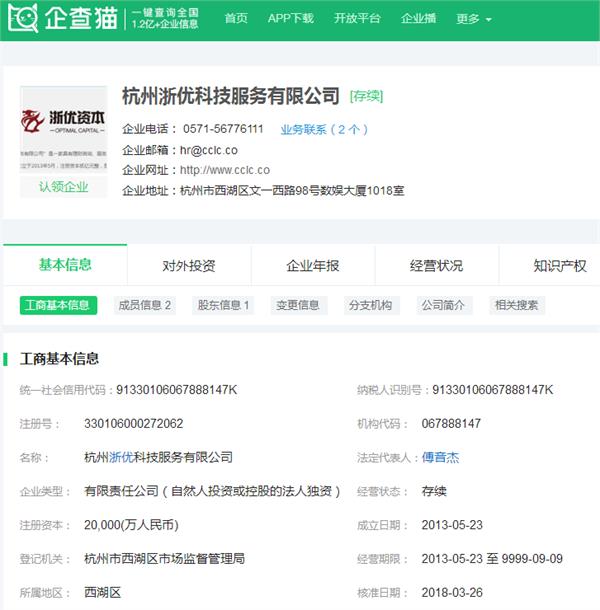Image resolution: width=600 pixels, height=610 pixels.
Task: Open APP下载 in the top navigation
Action: click(x=291, y=18)
